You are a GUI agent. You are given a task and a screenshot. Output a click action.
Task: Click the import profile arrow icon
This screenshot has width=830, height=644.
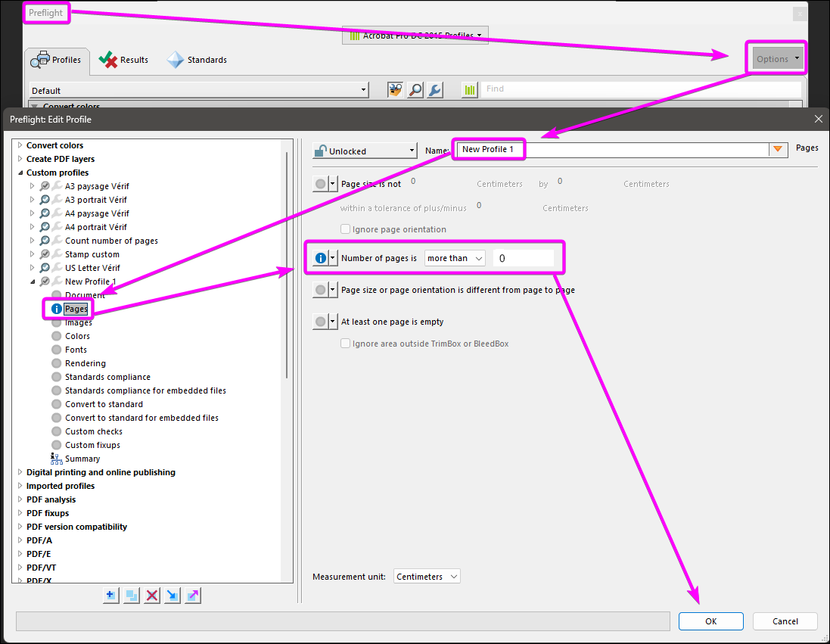click(172, 596)
